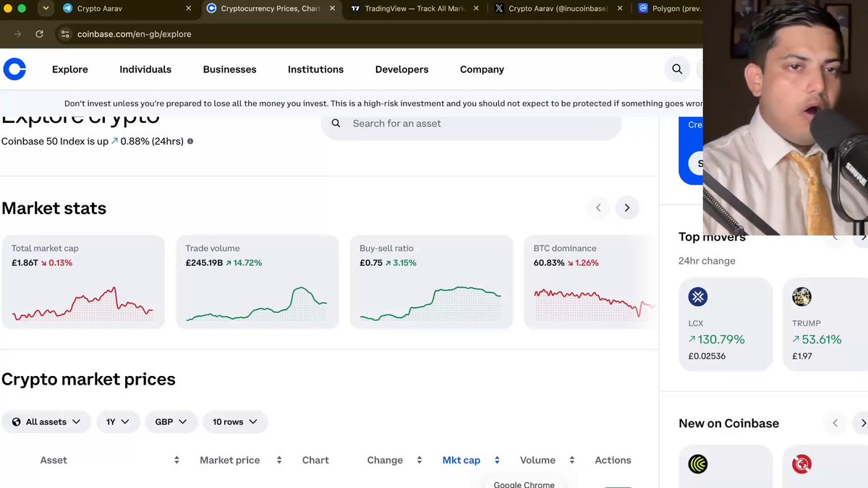Image resolution: width=868 pixels, height=488 pixels.
Task: Click the sort arrows beside Volume
Action: point(571,460)
